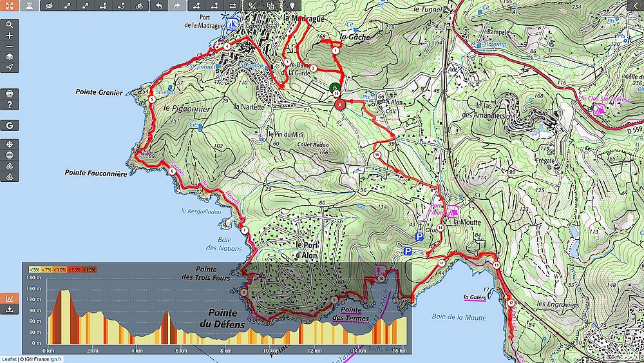
Task: Click route waypoint 12 near la Galère
Action: [511, 303]
